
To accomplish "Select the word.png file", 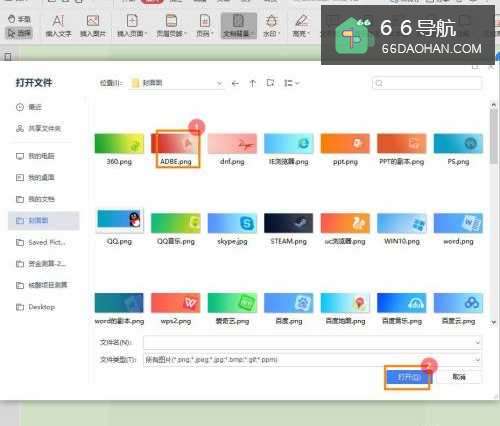I will click(458, 229).
